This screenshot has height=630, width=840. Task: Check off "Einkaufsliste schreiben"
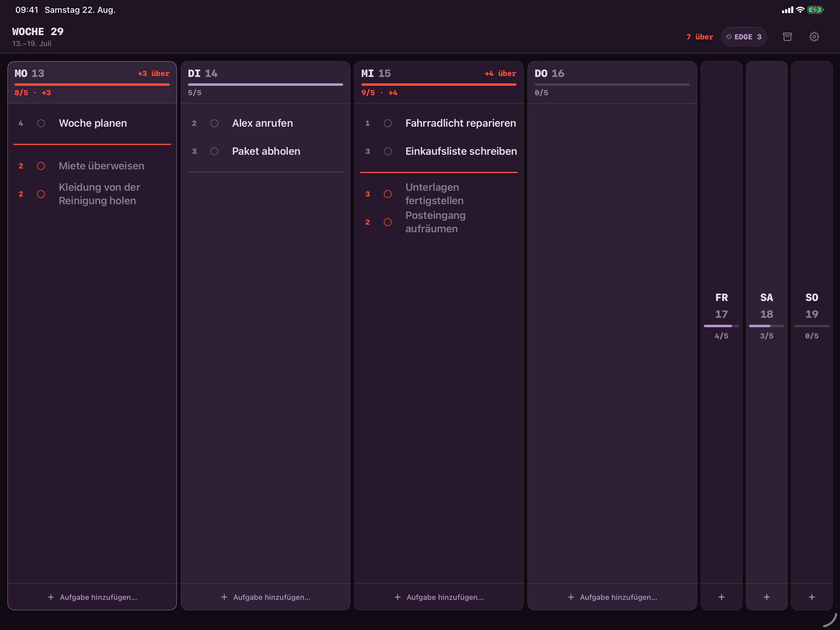pyautogui.click(x=388, y=151)
